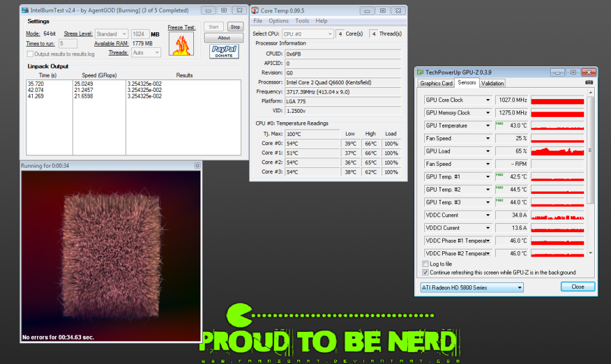Click the 1024 MB memory input field
The image size is (611, 364).
click(x=140, y=34)
